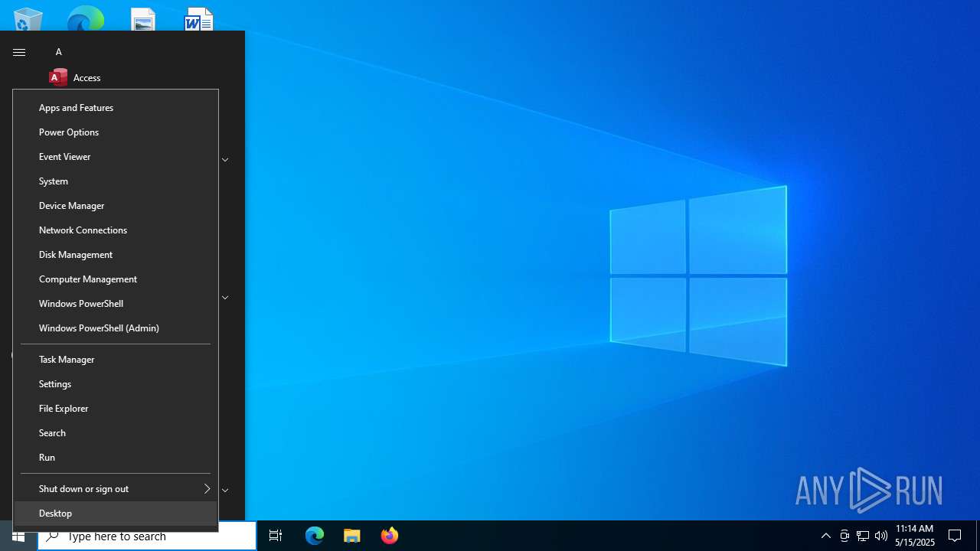Image resolution: width=980 pixels, height=551 pixels.
Task: Expand the Shut down or sign out submenu
Action: pyautogui.click(x=116, y=489)
